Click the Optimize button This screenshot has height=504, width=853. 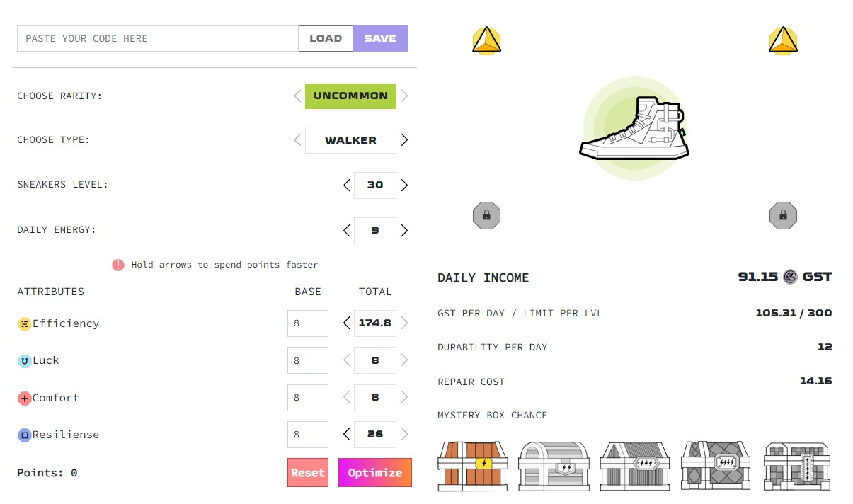pyautogui.click(x=375, y=473)
